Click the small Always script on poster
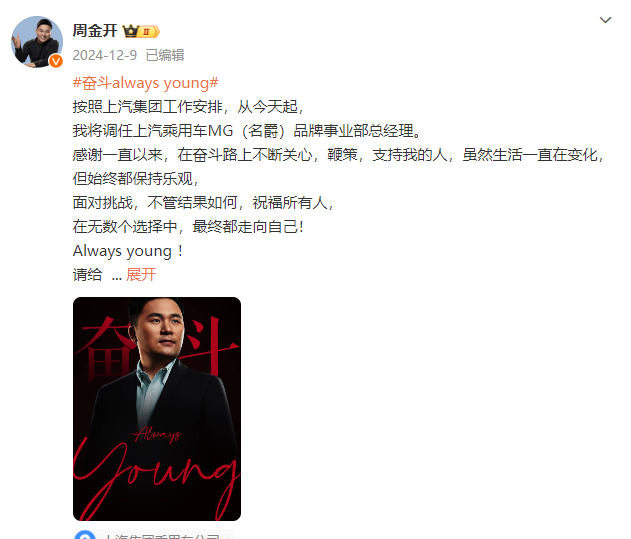The image size is (631, 539). click(157, 434)
